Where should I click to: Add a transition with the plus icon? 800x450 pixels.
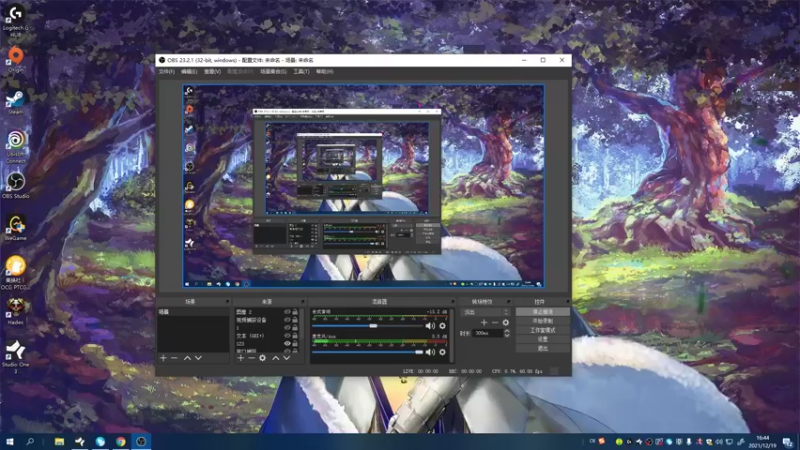(484, 322)
